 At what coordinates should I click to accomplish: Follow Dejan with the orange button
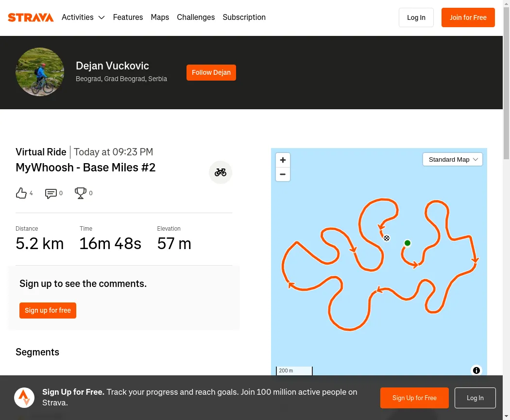(x=211, y=72)
